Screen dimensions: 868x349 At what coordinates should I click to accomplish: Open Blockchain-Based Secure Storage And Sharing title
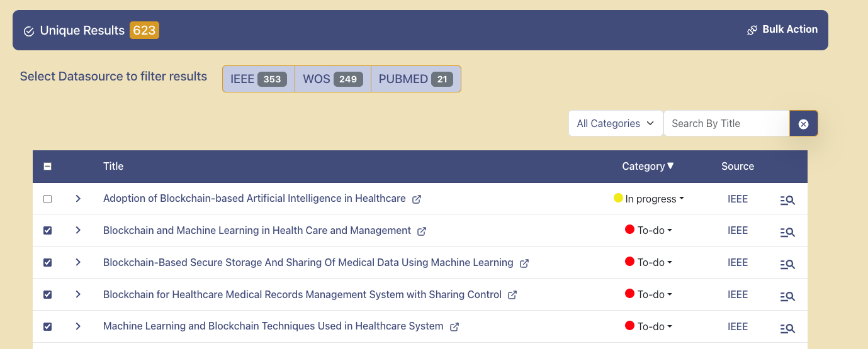coord(308,263)
